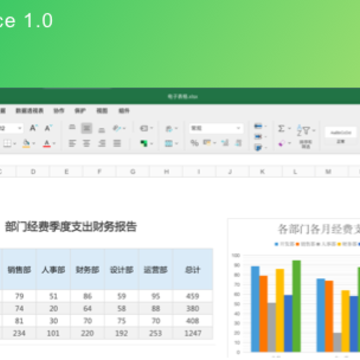Open the insert cells dropdown arrow
Screen dimensions: 360x360
(266, 126)
